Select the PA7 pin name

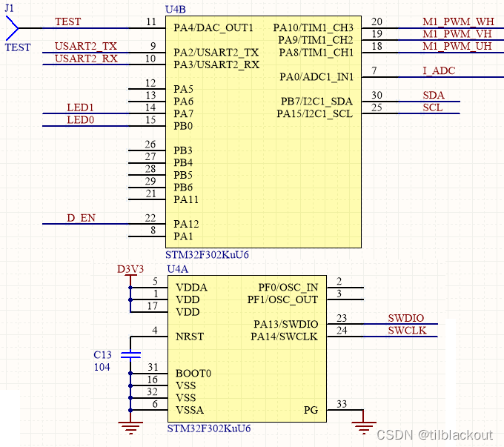coord(184,114)
